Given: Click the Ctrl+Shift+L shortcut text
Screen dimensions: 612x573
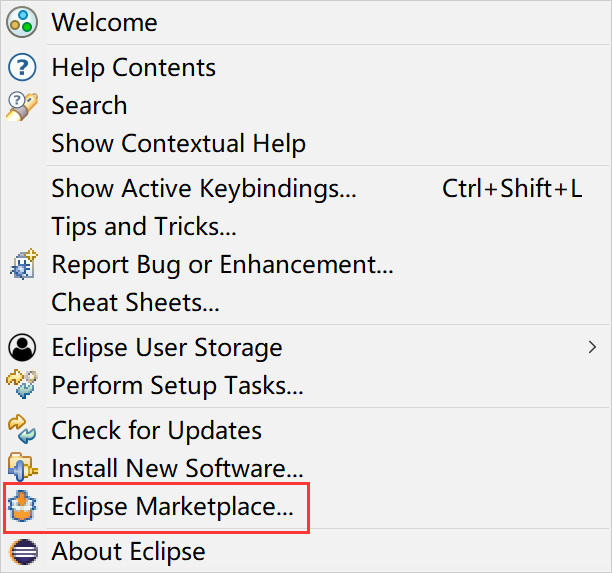Looking at the screenshot, I should coord(512,189).
